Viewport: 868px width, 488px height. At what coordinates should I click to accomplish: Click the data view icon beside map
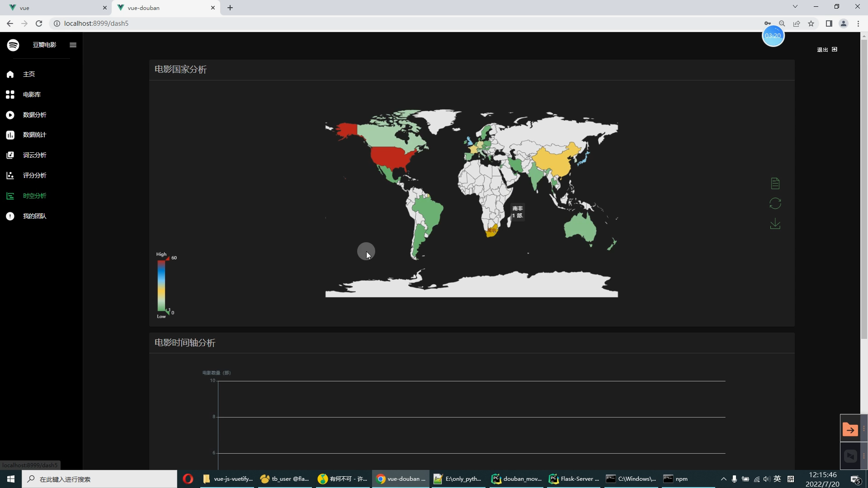pyautogui.click(x=775, y=183)
